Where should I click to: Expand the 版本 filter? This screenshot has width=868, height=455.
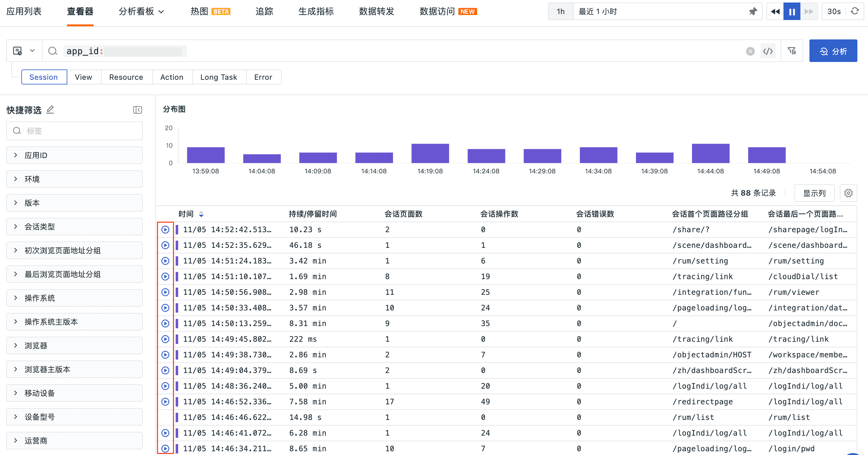point(75,203)
